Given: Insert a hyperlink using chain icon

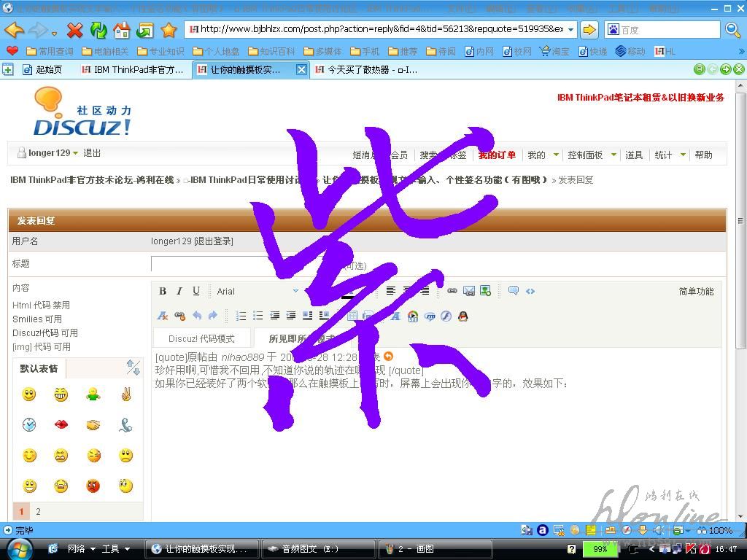Looking at the screenshot, I should (x=452, y=290).
